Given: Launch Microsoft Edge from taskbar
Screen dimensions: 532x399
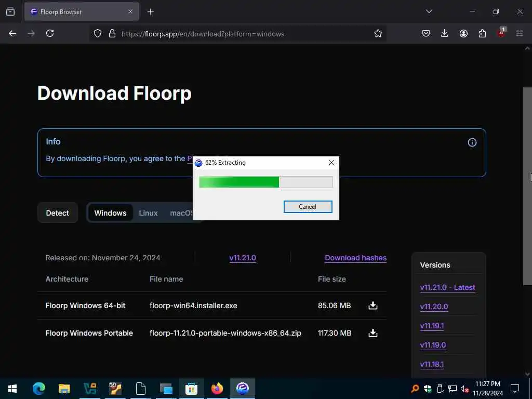Looking at the screenshot, I should coord(38,389).
